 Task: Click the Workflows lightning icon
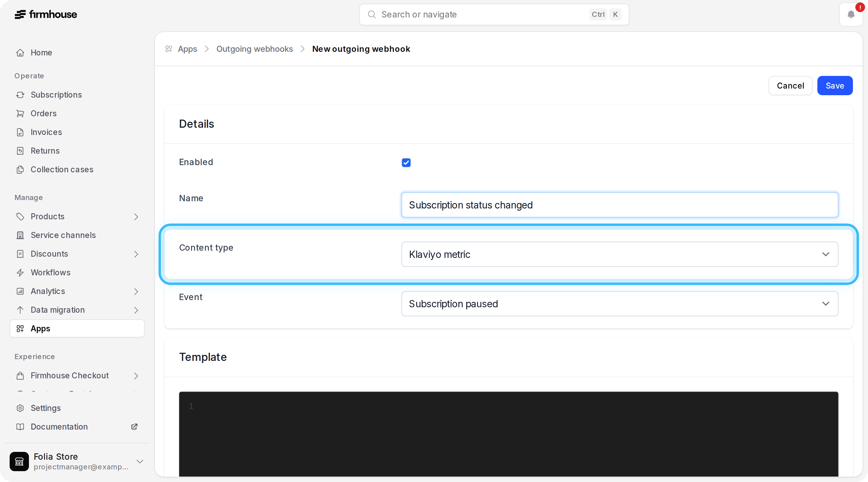click(x=20, y=273)
